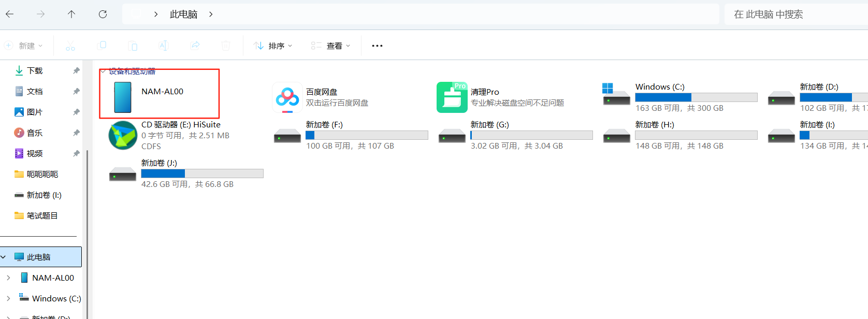Select 此电脑 in the navigation tree

point(41,257)
